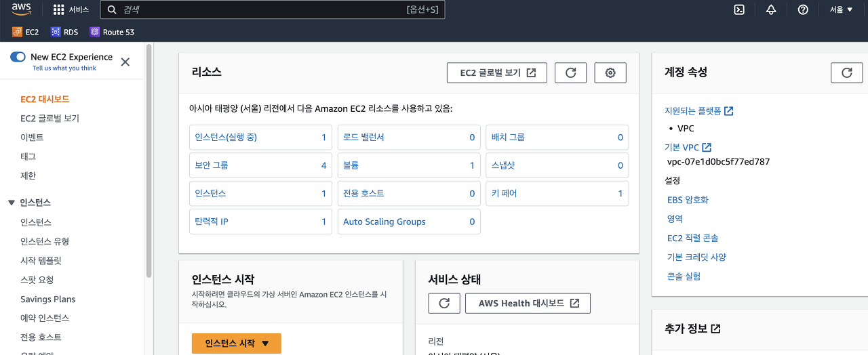Viewport: 868px width, 355px height.
Task: Open 태그 in the sidebar
Action: (x=28, y=156)
